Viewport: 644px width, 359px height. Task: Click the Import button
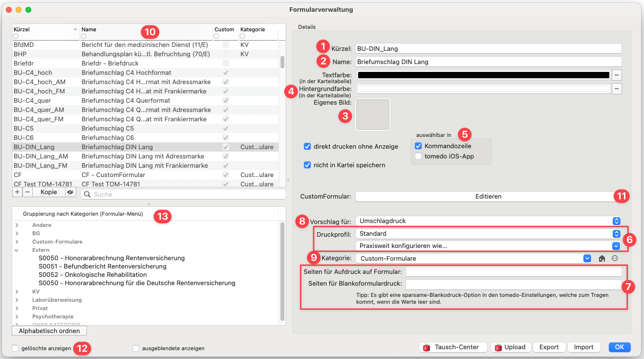tap(584, 347)
